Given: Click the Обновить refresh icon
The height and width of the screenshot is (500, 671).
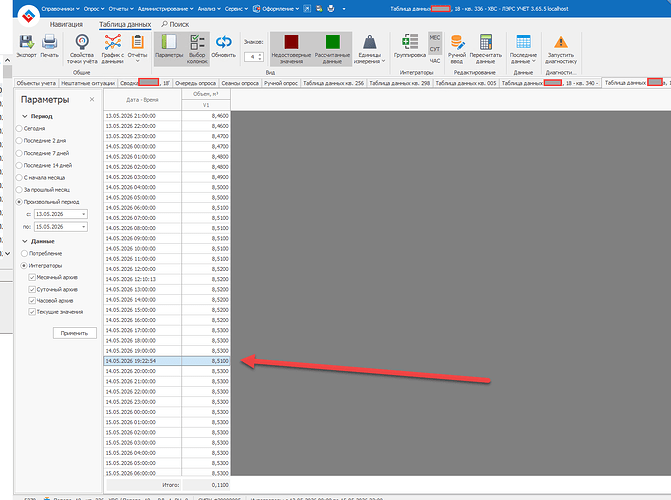Looking at the screenshot, I should coord(223,42).
